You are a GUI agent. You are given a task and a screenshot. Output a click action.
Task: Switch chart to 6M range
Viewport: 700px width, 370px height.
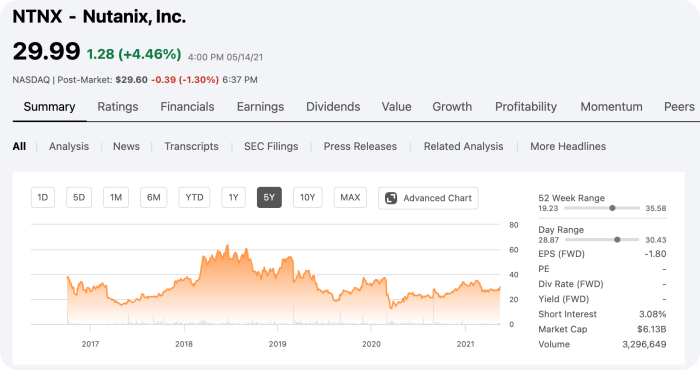(x=154, y=198)
